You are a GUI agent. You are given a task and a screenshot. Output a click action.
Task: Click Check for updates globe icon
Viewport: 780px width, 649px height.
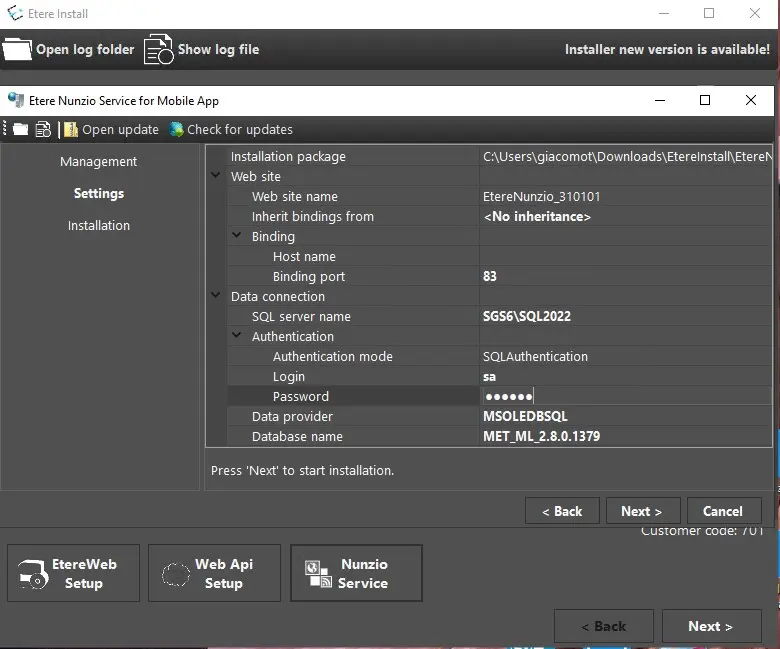pos(177,129)
